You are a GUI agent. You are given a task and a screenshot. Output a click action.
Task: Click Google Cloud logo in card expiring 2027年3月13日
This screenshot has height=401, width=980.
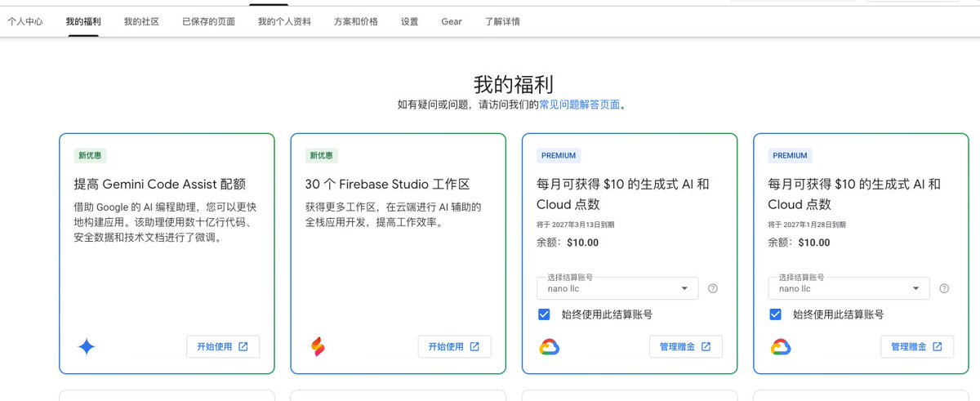(x=549, y=347)
